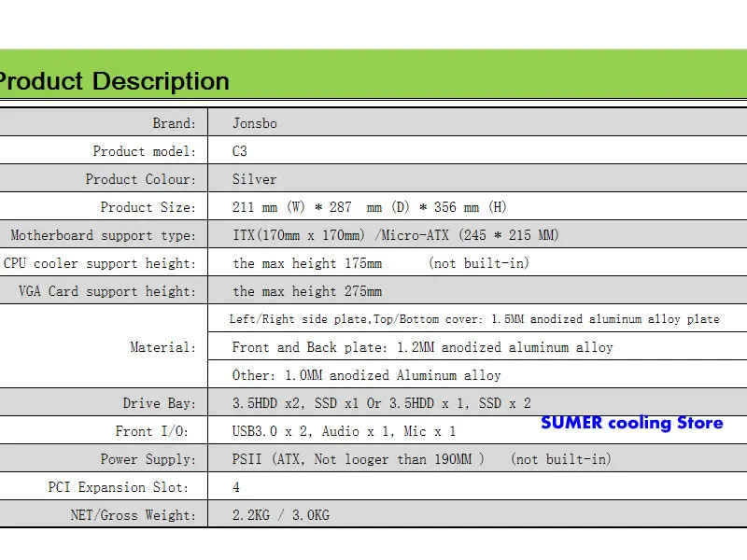Viewport: 747px width, 560px height.
Task: Select the 'Motherboard support type:' label
Action: pos(104,235)
